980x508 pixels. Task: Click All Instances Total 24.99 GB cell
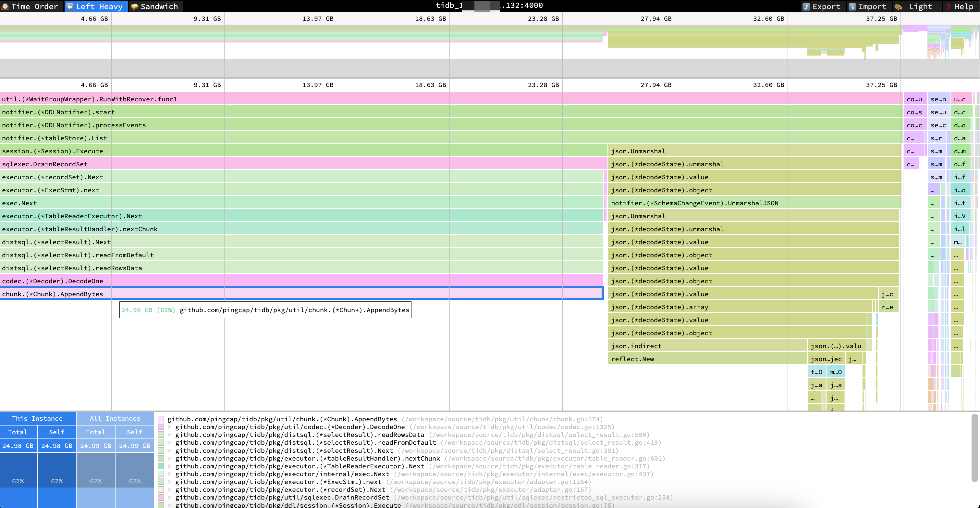coord(95,446)
